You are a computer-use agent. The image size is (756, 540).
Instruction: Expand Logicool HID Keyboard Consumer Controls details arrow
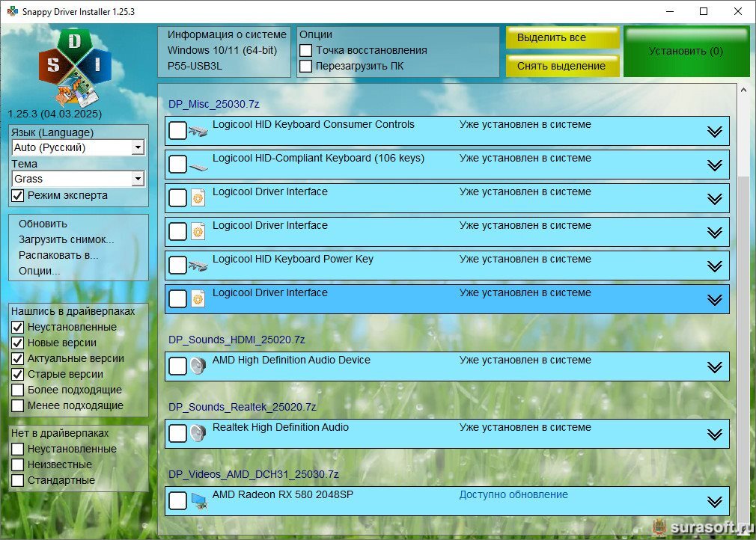click(715, 132)
